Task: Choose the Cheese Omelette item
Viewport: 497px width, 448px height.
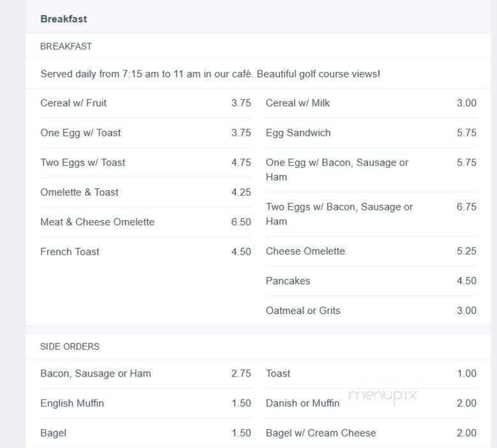Action: pyautogui.click(x=305, y=251)
